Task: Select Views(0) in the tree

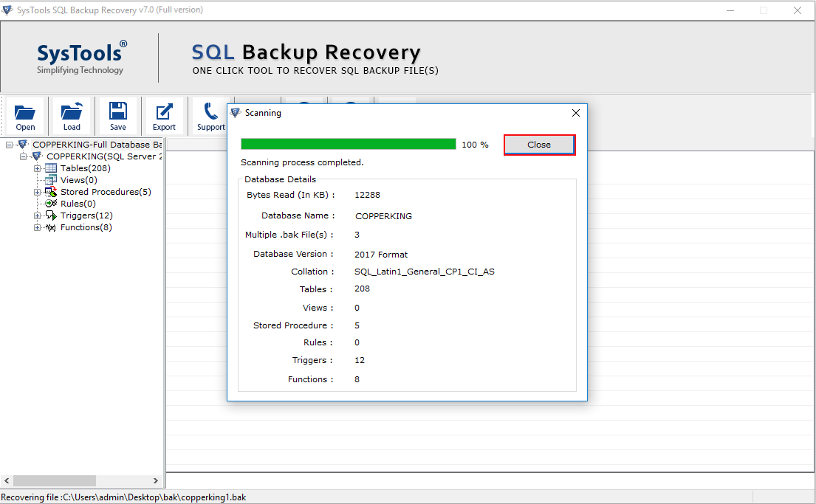Action: click(78, 180)
